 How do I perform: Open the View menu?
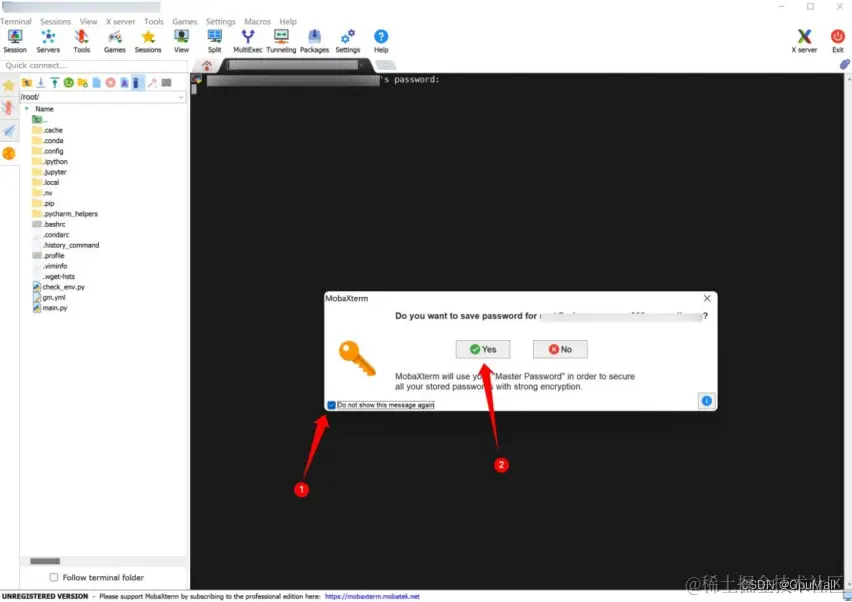[88, 22]
